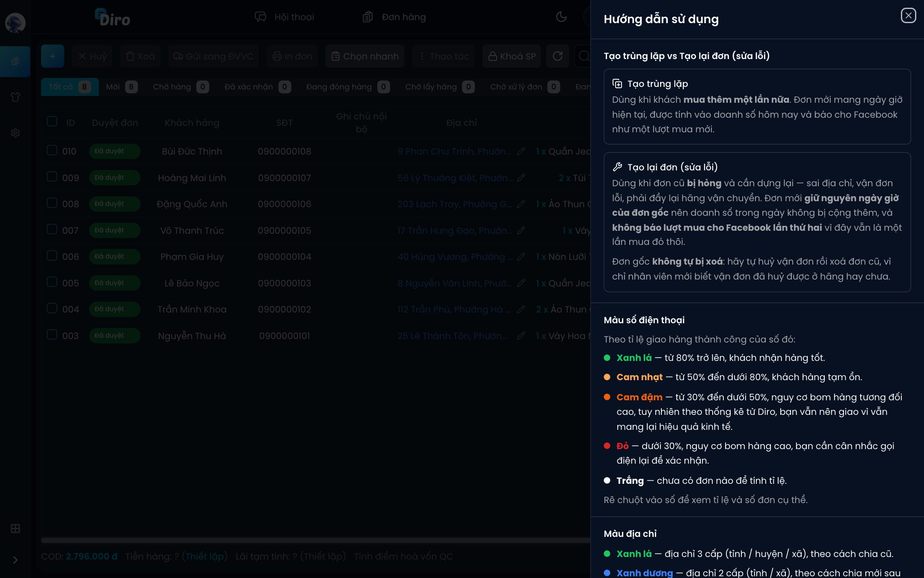The width and height of the screenshot is (924, 578).
Task: Open the Thao tác menu
Action: point(444,56)
